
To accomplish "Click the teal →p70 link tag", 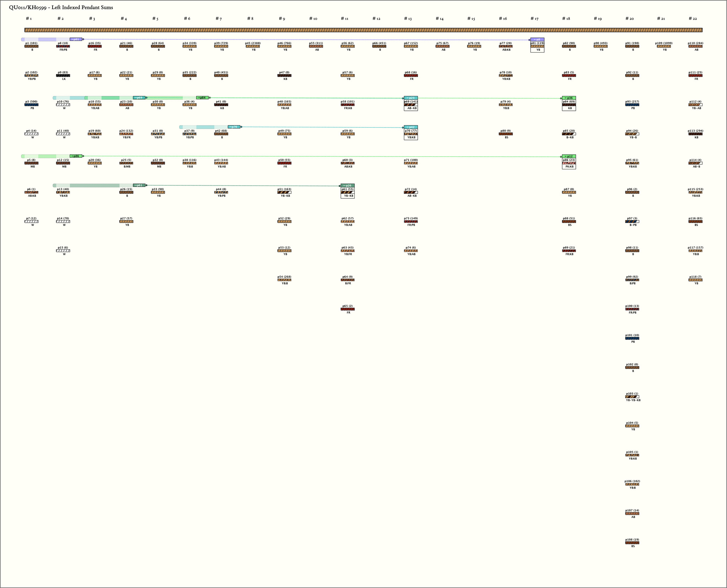I will click(234, 127).
